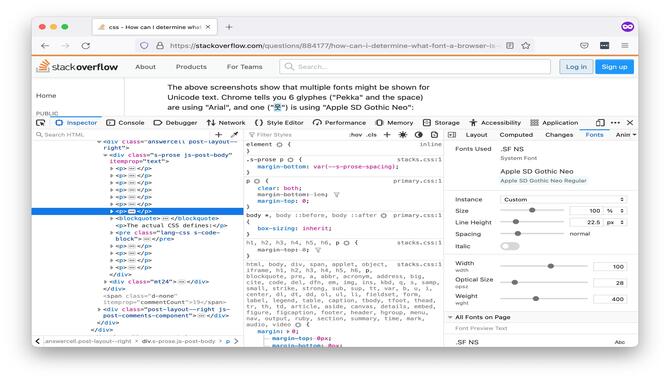Open the Instance Custom dropdown

563,200
